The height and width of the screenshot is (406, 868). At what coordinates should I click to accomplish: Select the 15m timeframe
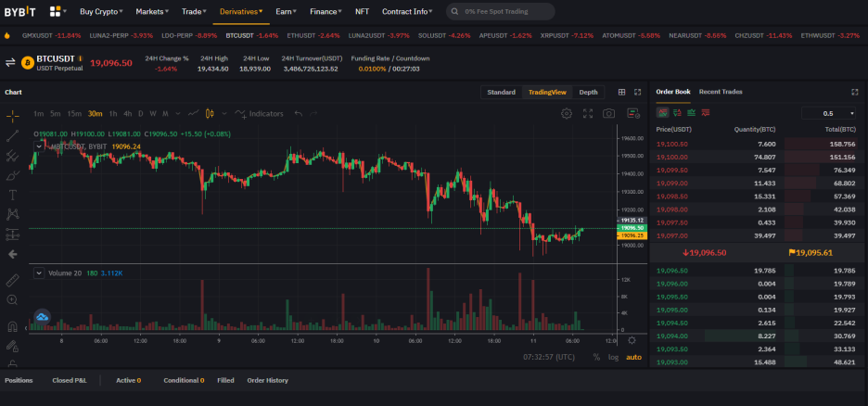pyautogui.click(x=74, y=113)
